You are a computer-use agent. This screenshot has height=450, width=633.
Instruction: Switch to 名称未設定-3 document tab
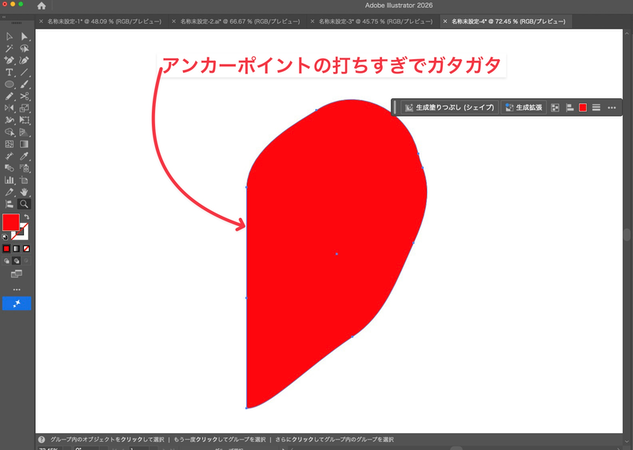pos(376,21)
